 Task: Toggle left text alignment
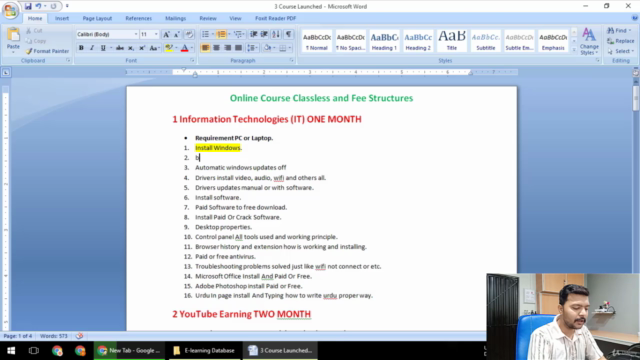point(205,48)
